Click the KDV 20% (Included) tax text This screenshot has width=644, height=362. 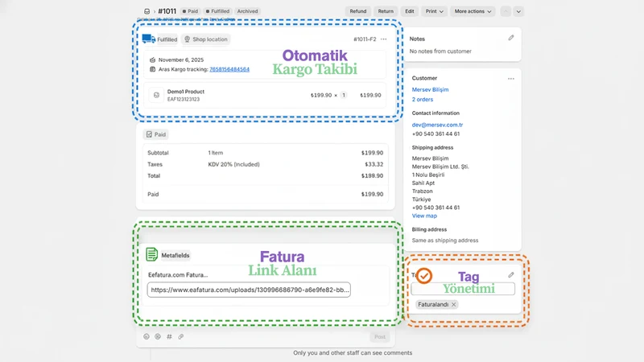pyautogui.click(x=233, y=164)
